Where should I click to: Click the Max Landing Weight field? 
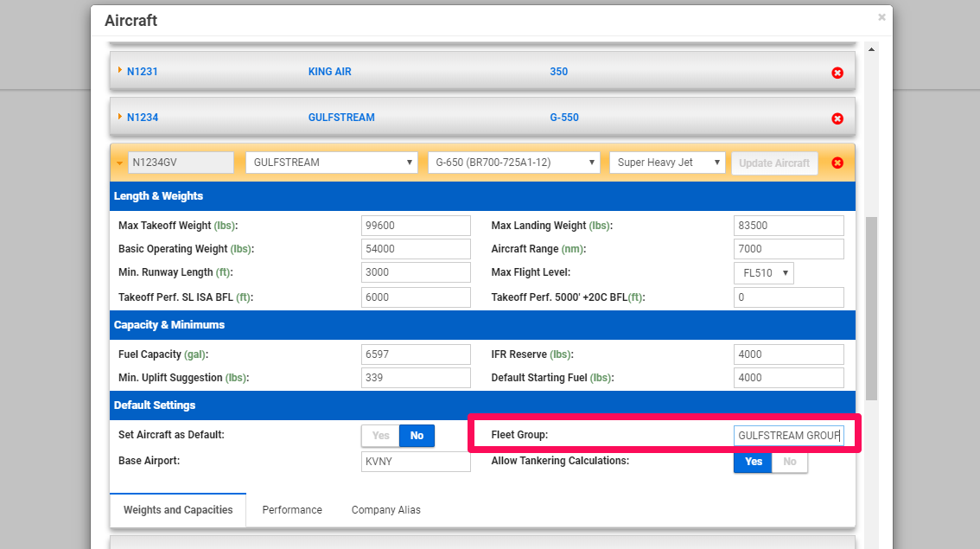click(789, 226)
